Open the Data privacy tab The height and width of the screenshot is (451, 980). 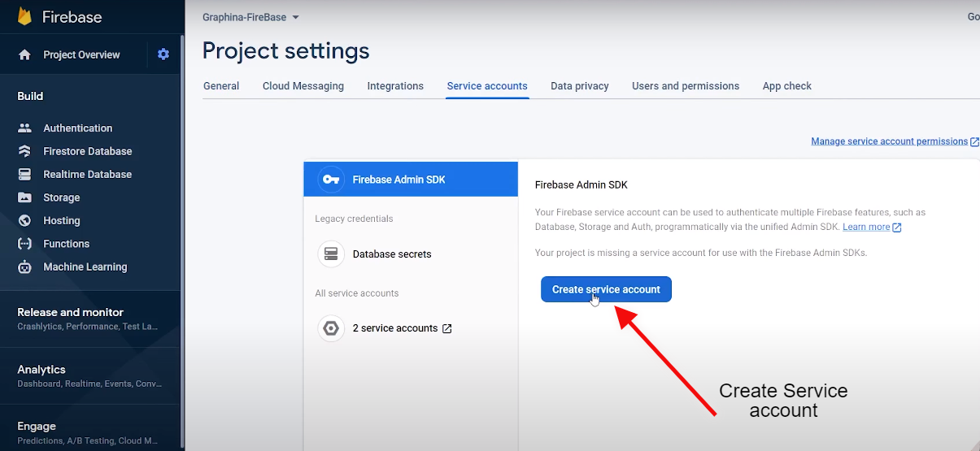click(580, 86)
